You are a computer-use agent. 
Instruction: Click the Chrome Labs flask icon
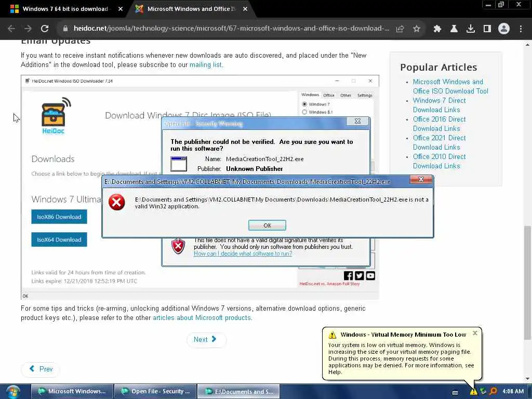coord(454,29)
